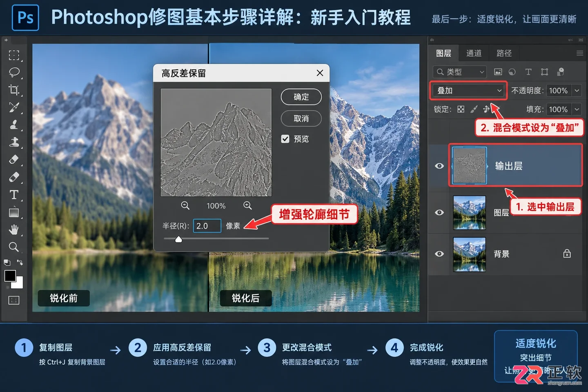Click the 半径 slider handle

coord(178,239)
